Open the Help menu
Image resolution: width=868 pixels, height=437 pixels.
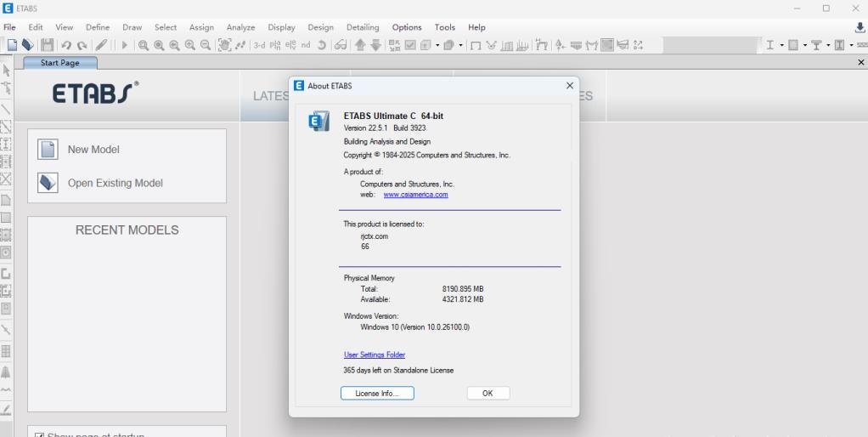476,27
